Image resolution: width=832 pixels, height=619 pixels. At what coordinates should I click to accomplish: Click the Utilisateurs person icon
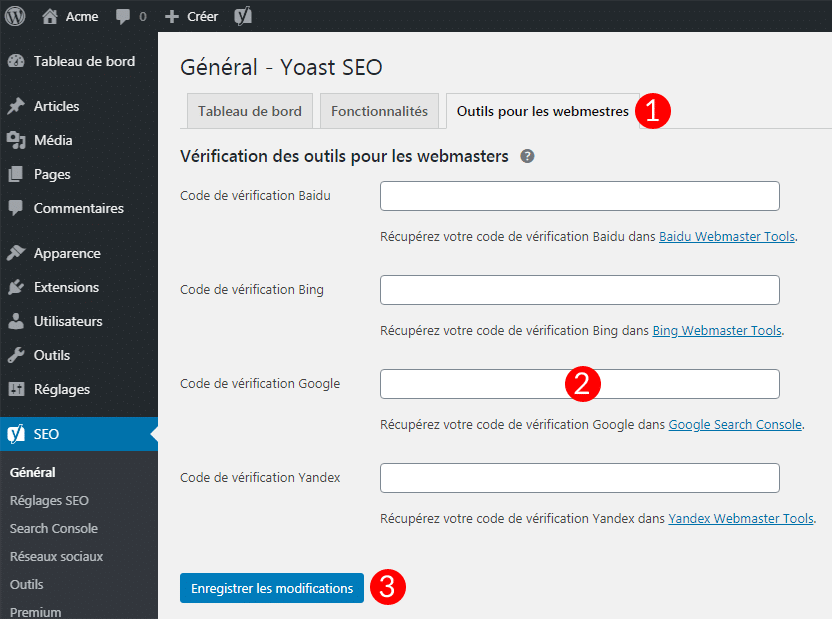(x=16, y=321)
